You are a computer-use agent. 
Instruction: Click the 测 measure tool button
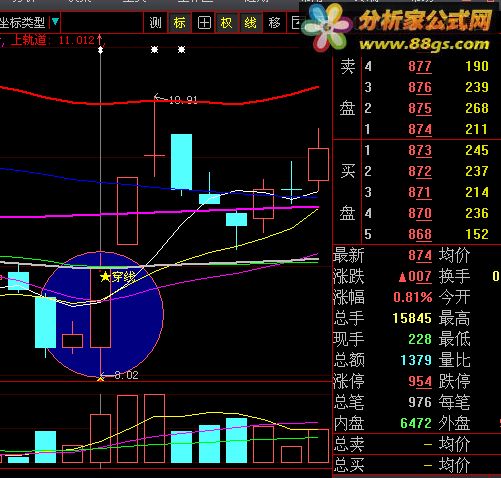pyautogui.click(x=155, y=23)
